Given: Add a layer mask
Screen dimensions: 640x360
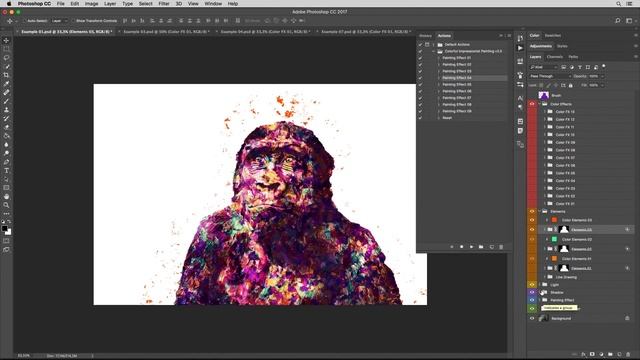Looking at the screenshot, I should (x=592, y=354).
